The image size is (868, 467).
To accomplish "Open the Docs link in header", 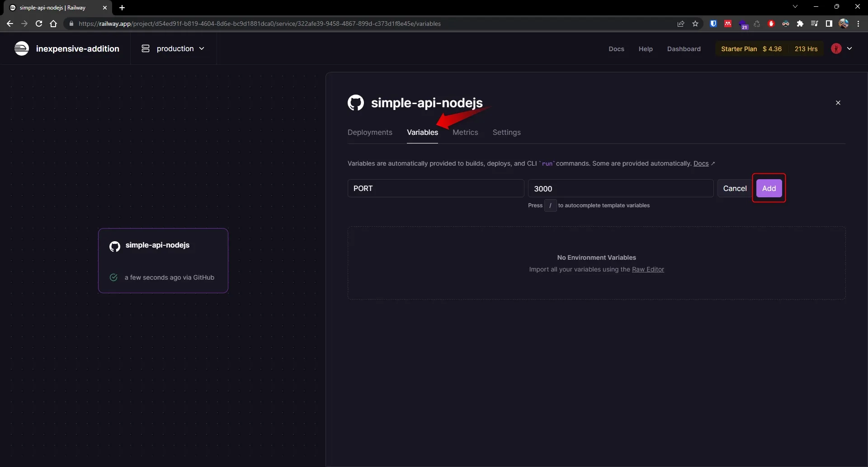I will pyautogui.click(x=616, y=49).
